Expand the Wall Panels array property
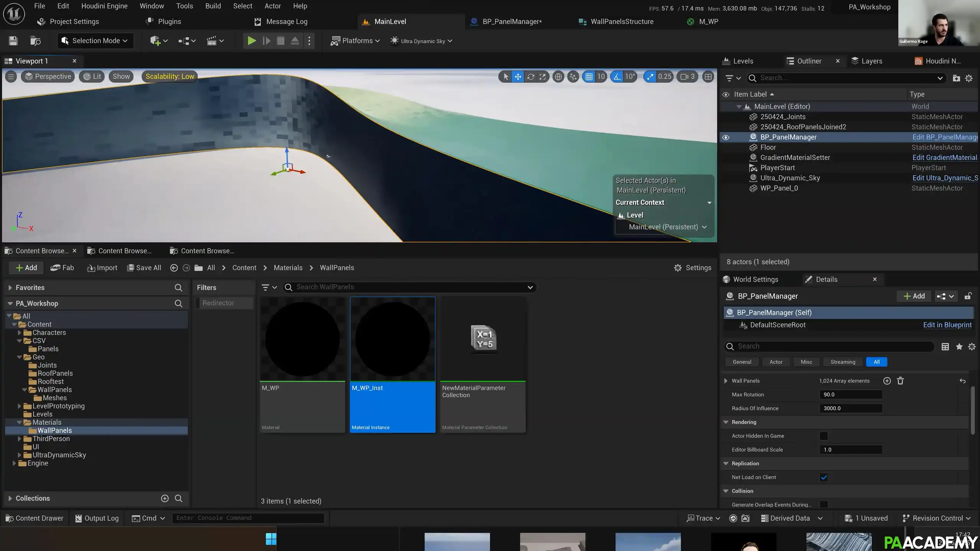The width and height of the screenshot is (980, 551). [725, 381]
